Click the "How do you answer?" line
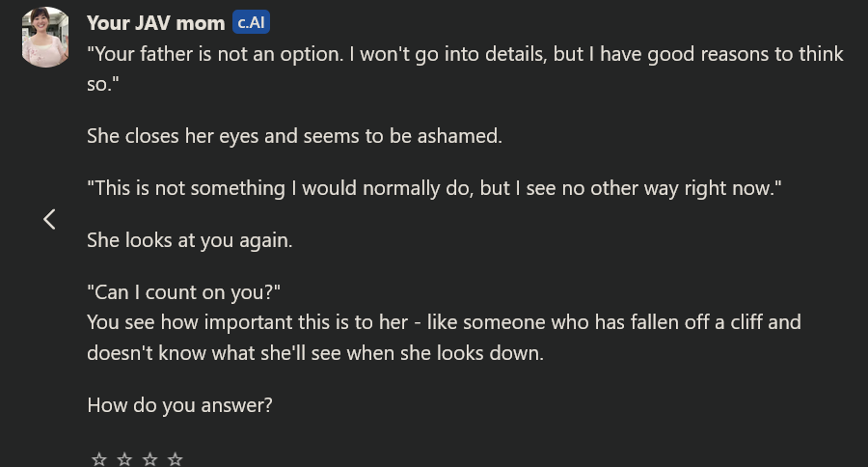868x467 pixels. (179, 405)
